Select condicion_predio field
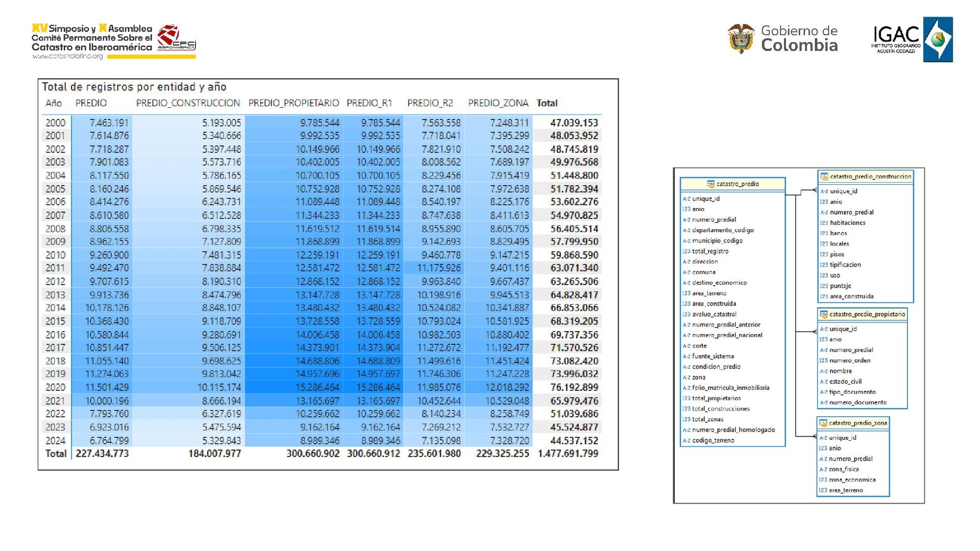 click(716, 367)
